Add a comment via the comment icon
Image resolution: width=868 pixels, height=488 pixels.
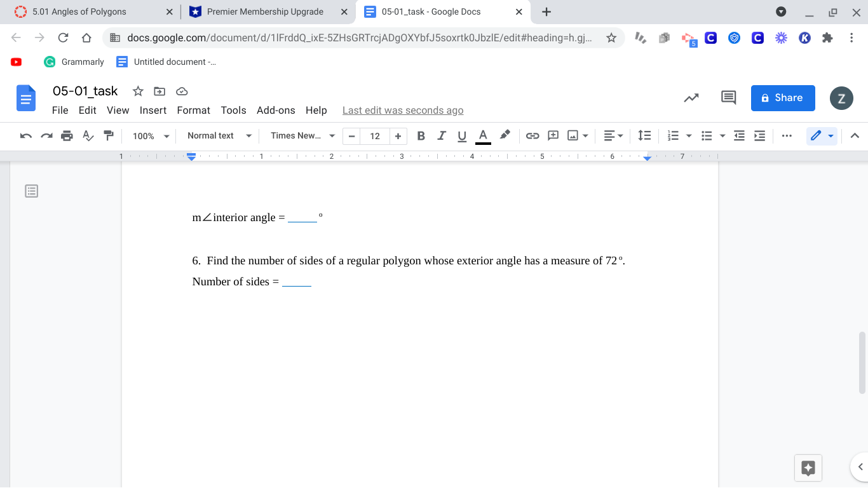click(x=552, y=135)
